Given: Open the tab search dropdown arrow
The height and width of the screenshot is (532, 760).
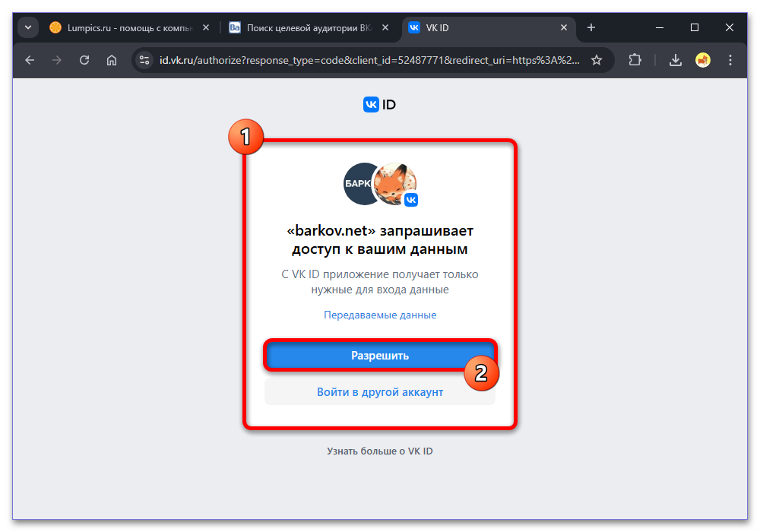Looking at the screenshot, I should (x=28, y=27).
